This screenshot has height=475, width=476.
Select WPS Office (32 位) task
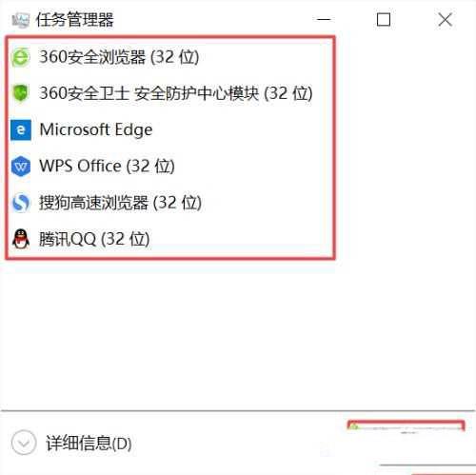pos(170,166)
